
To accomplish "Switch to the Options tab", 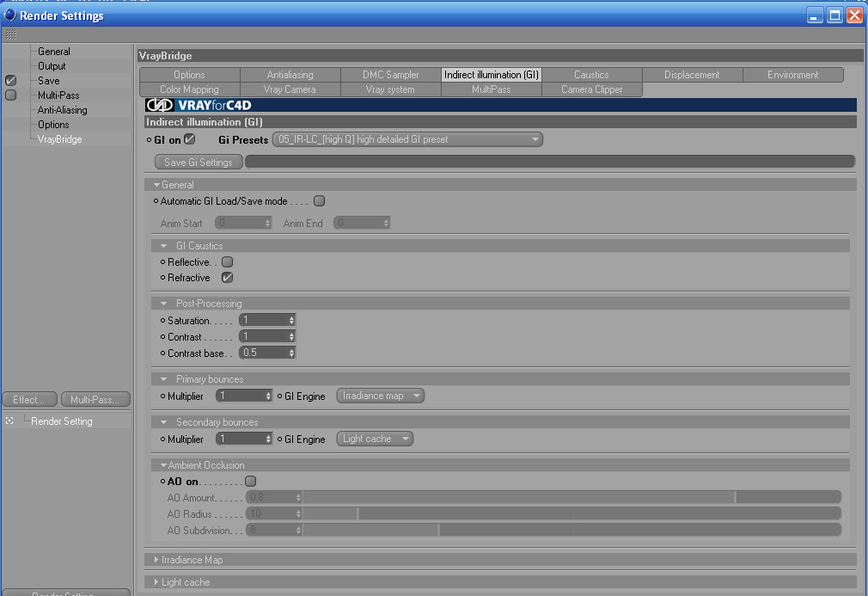I will pyautogui.click(x=189, y=75).
